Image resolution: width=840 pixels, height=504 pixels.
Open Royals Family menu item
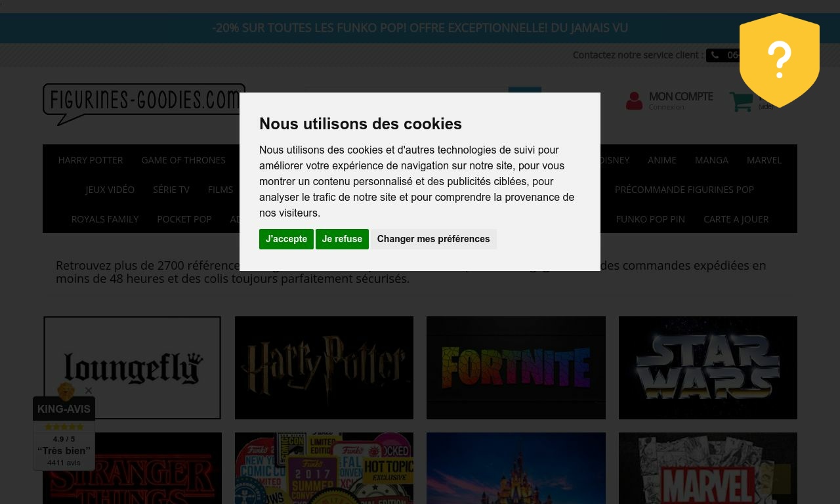[x=105, y=219]
